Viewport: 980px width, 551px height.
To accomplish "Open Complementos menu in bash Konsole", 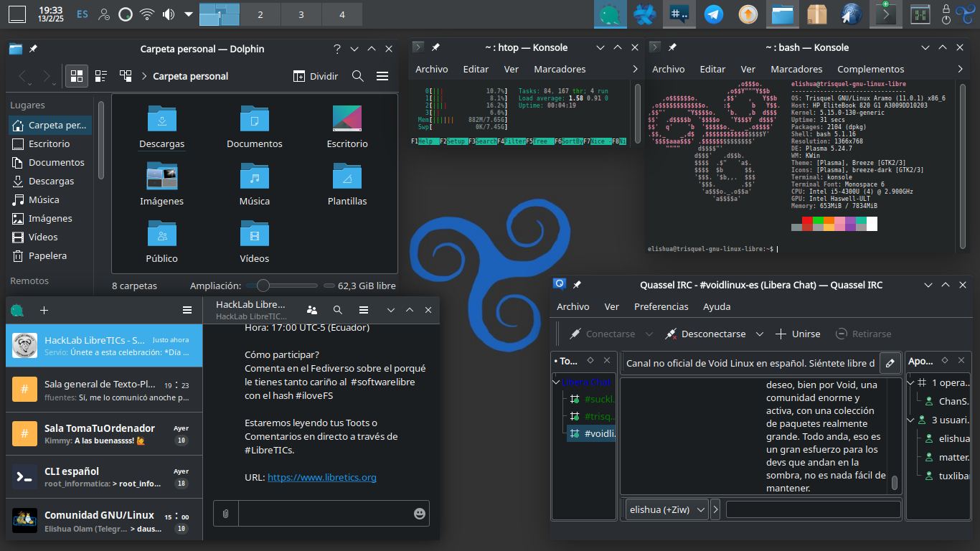I will [x=871, y=69].
